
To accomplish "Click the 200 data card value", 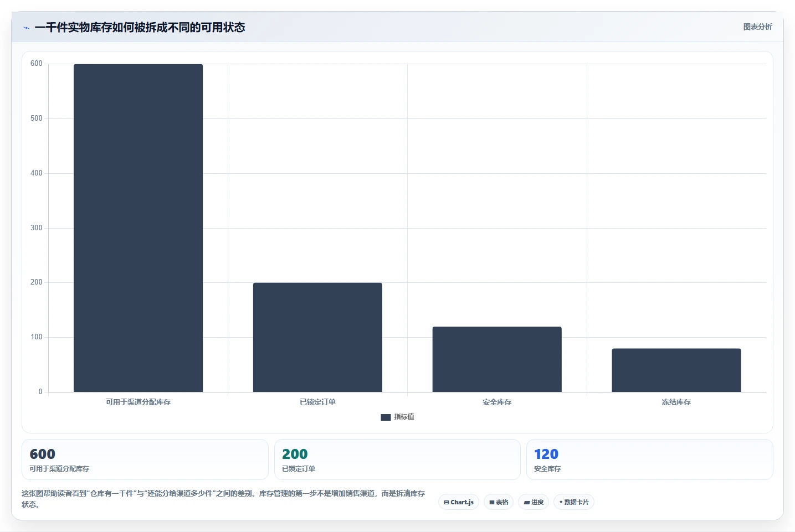I will 295,454.
